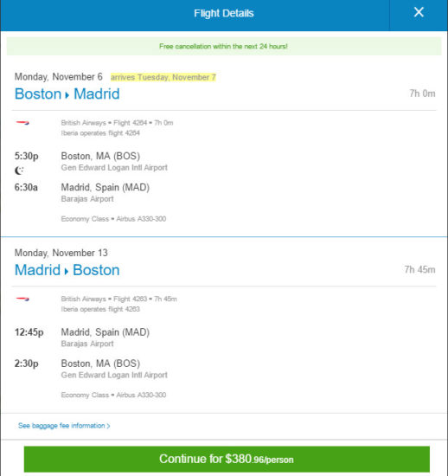
Task: Open See baggage fee information link
Action: point(64,426)
